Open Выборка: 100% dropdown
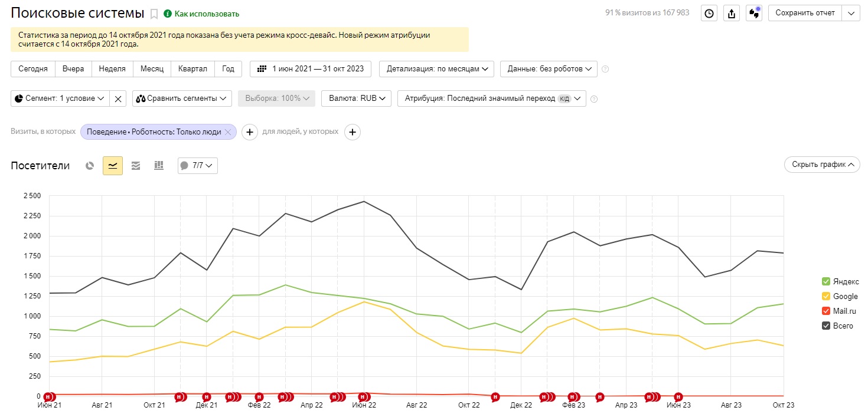This screenshot has width=868, height=417. click(277, 98)
